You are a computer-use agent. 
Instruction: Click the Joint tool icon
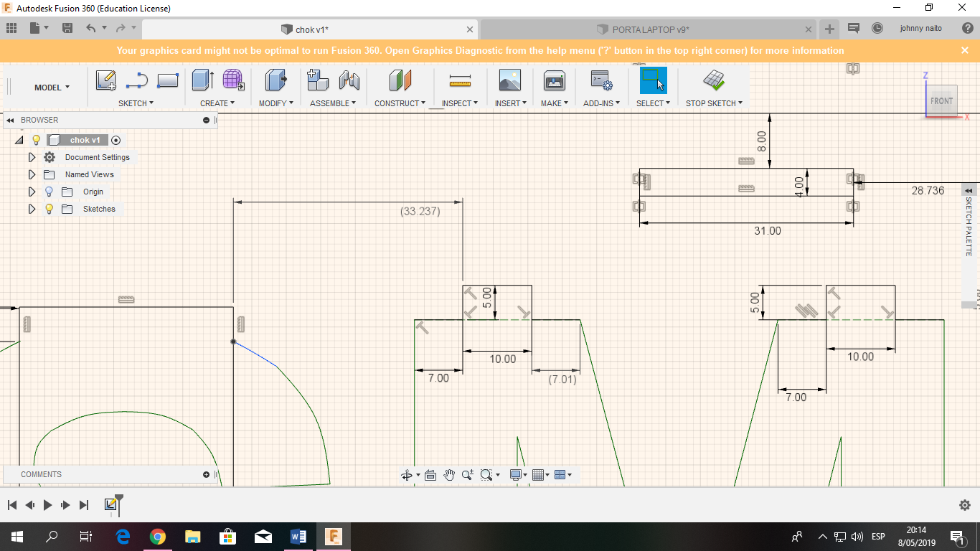coord(349,80)
